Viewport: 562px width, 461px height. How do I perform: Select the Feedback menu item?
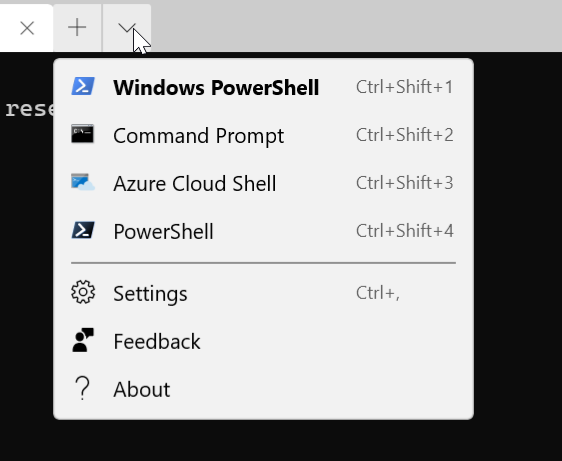[x=263, y=341]
